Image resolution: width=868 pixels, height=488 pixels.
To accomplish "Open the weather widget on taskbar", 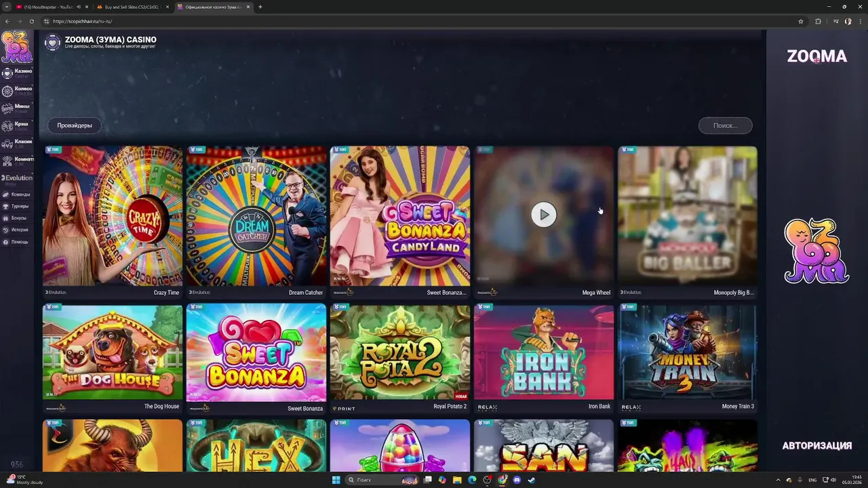I will click(x=24, y=480).
